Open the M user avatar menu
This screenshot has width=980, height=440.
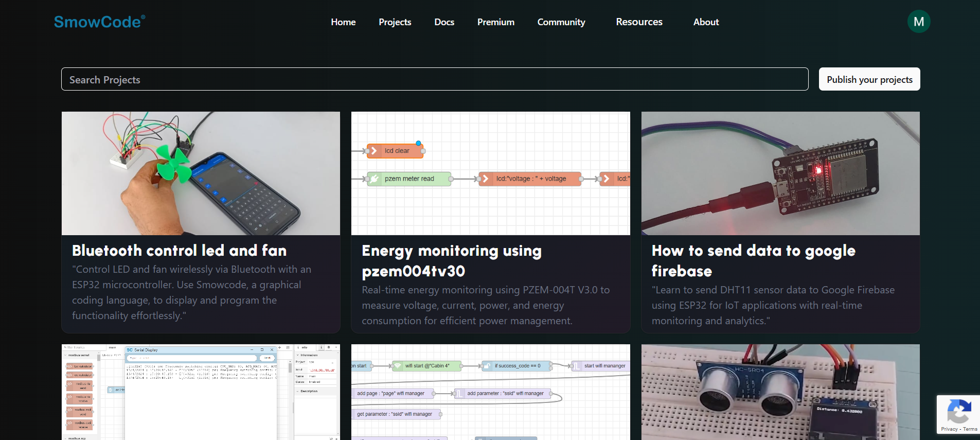[919, 22]
